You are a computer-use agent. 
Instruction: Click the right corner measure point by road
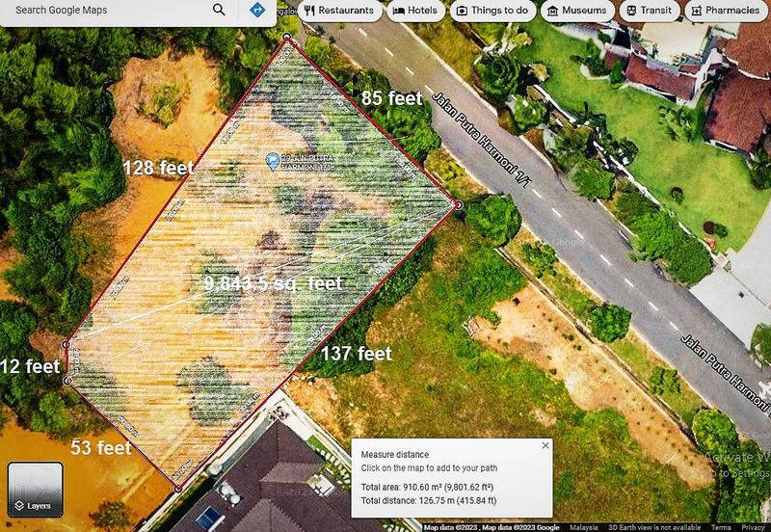pos(459,204)
